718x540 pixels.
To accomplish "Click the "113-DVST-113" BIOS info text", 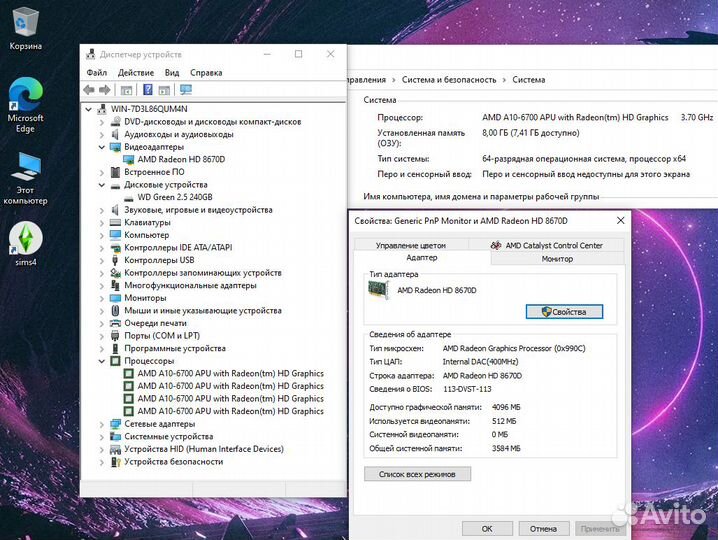I will 467,389.
